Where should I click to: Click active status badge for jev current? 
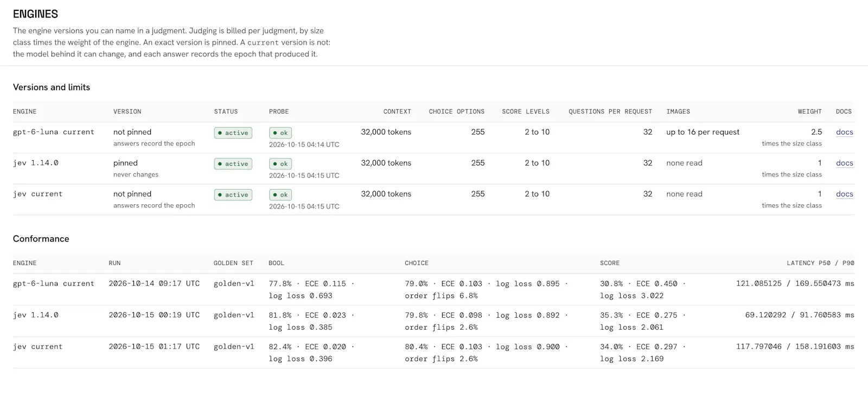[x=233, y=195]
